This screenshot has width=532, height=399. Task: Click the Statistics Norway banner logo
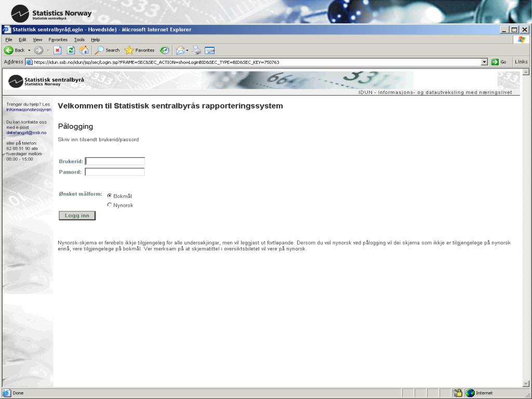pos(51,14)
